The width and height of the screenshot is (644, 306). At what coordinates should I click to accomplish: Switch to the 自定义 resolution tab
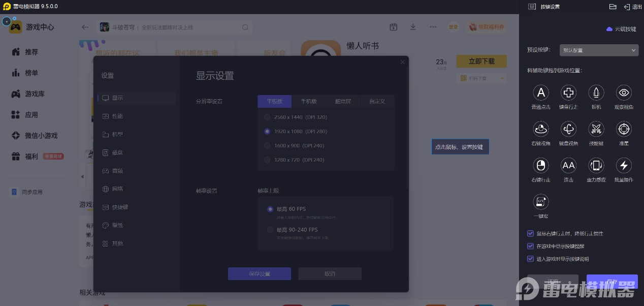[377, 101]
